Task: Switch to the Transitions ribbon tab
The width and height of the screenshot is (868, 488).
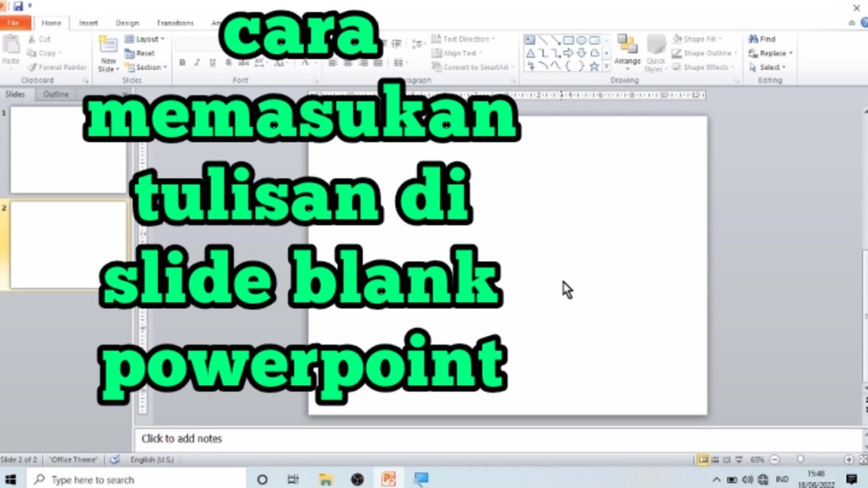Action: (175, 23)
